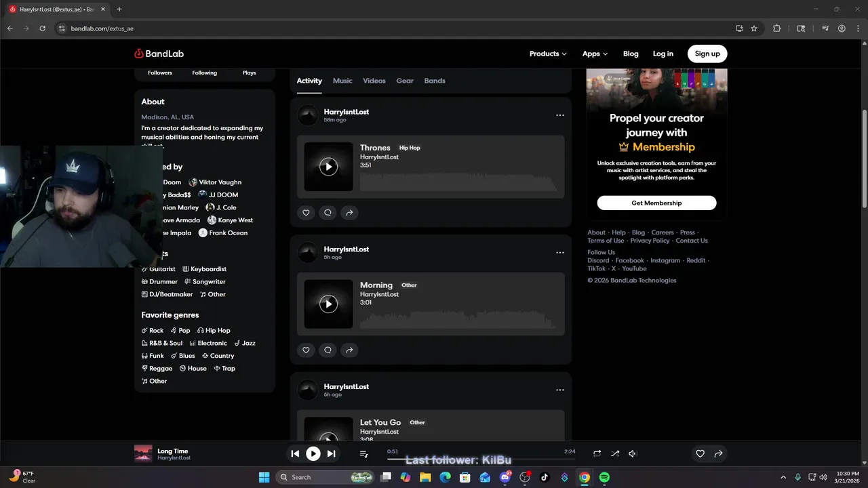The height and width of the screenshot is (488, 868).
Task: Skip to previous track in player
Action: click(295, 454)
